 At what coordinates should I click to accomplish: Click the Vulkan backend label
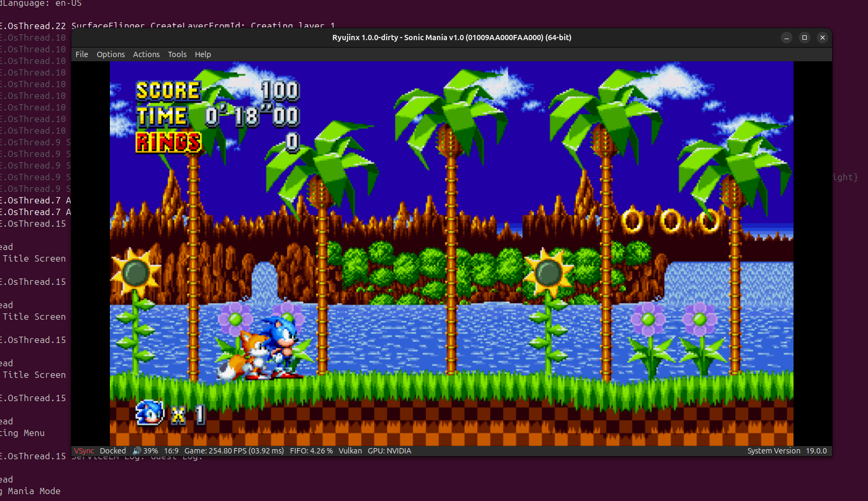click(350, 451)
